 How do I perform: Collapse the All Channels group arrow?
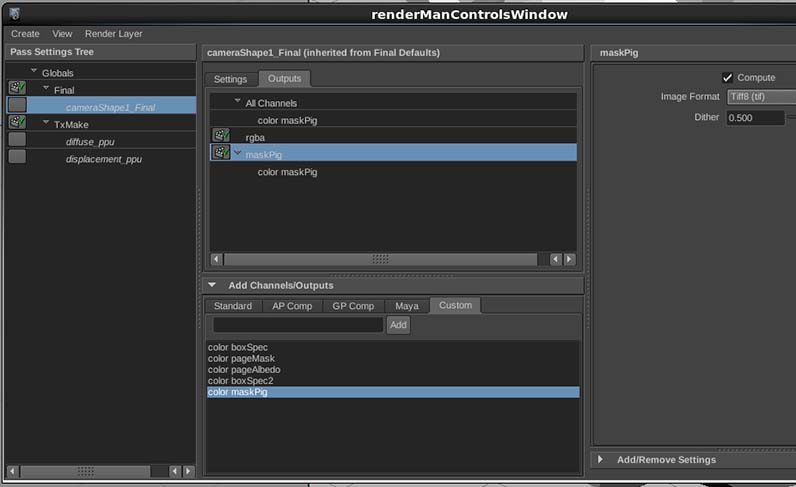coord(238,101)
